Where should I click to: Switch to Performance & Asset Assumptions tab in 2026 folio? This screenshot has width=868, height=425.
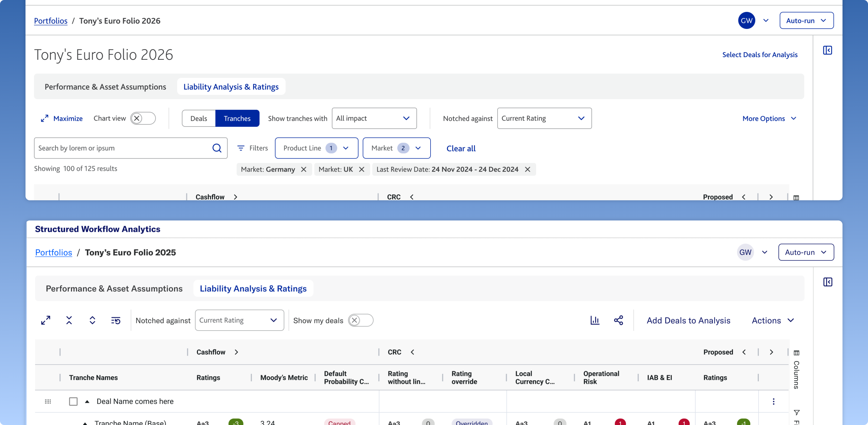[x=105, y=87]
